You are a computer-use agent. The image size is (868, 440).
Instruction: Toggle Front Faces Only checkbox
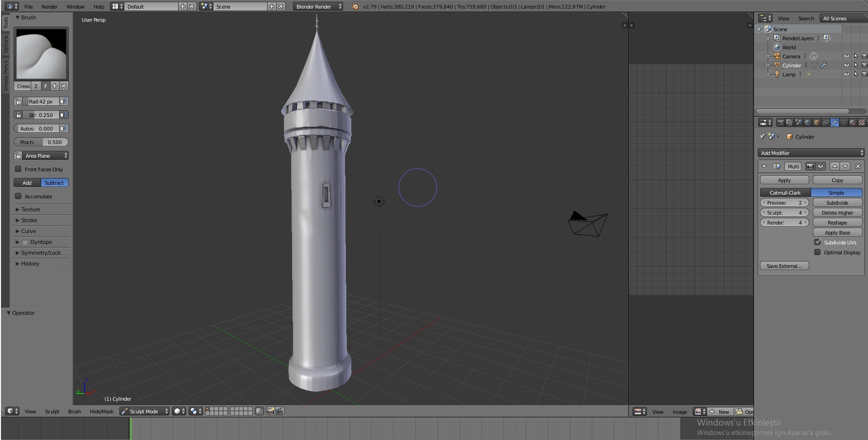tap(18, 169)
